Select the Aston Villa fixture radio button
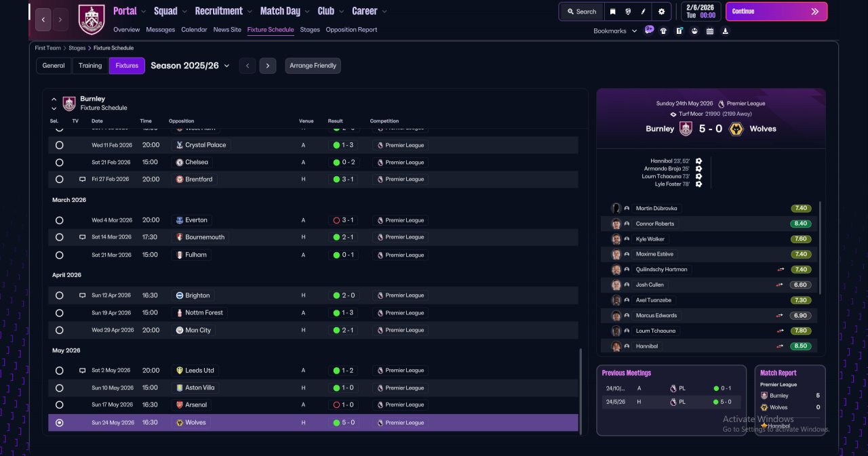Screen dimensions: 868x456 pos(59,388)
